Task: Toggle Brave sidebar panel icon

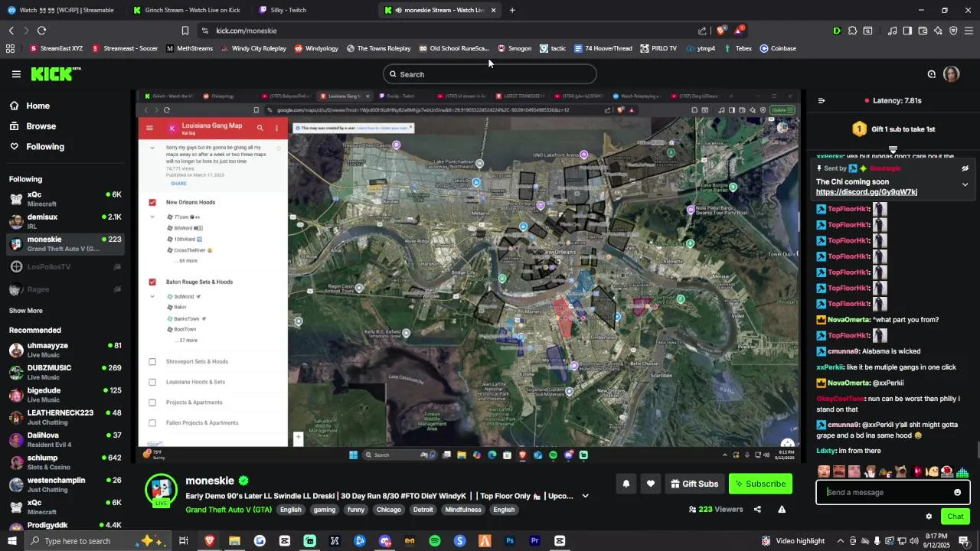Action: [907, 31]
